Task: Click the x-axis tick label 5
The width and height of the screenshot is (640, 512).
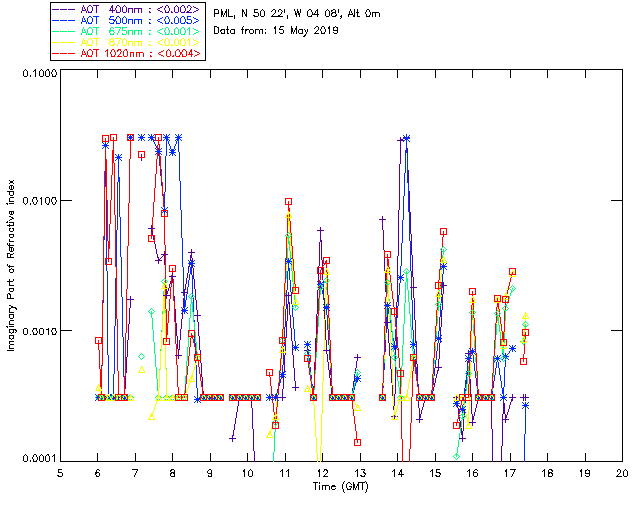Action: pos(60,474)
